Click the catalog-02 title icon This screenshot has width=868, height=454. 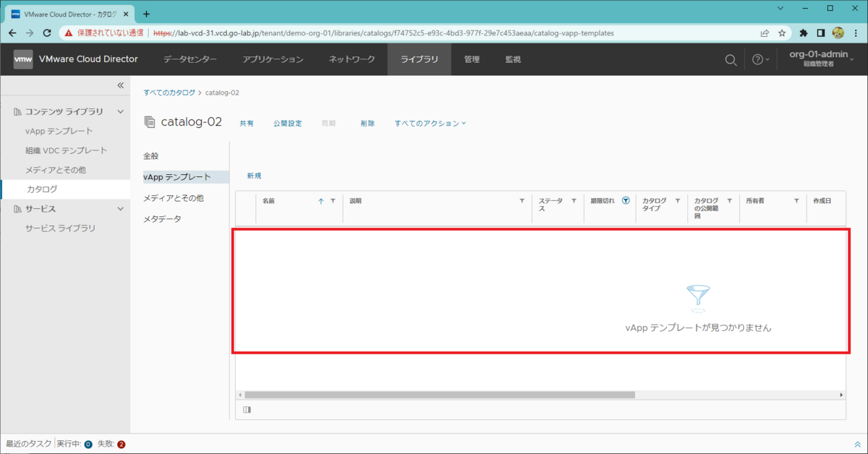tap(150, 121)
